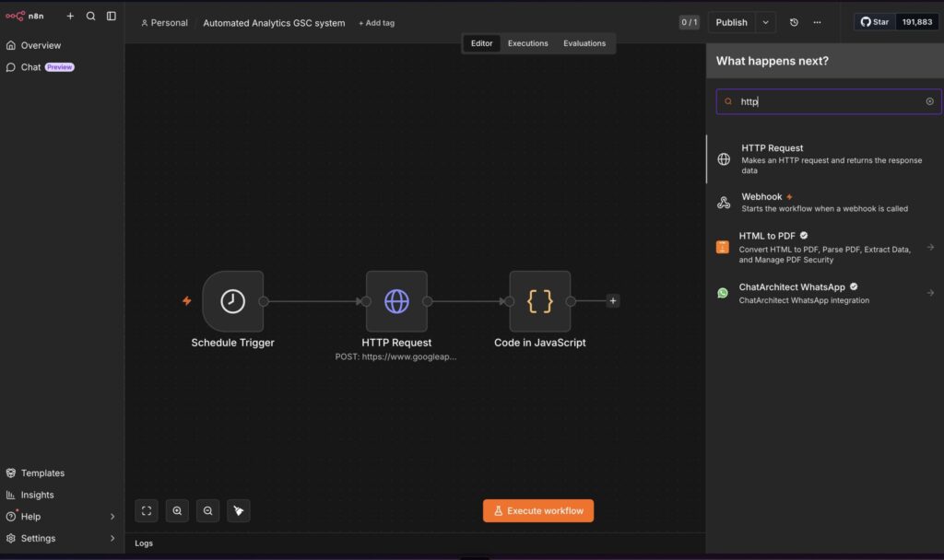Click Schedule Trigger output connector dot
Image resolution: width=944 pixels, height=560 pixels.
264,301
